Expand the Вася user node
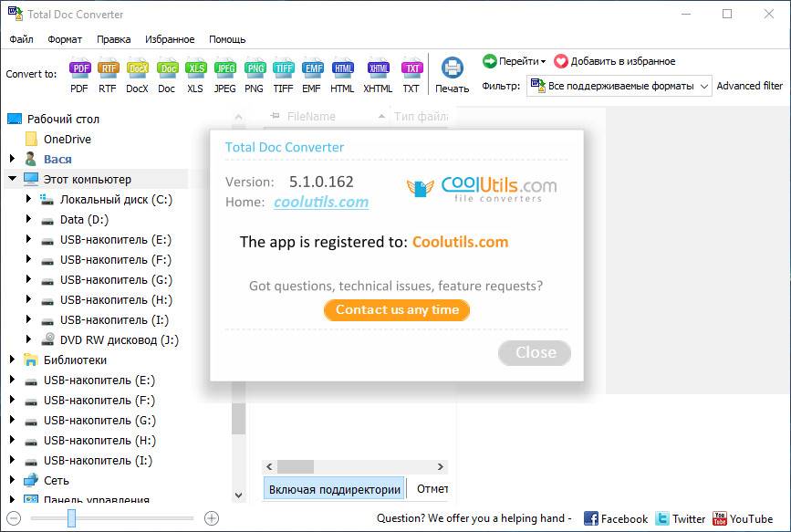 tap(12, 159)
